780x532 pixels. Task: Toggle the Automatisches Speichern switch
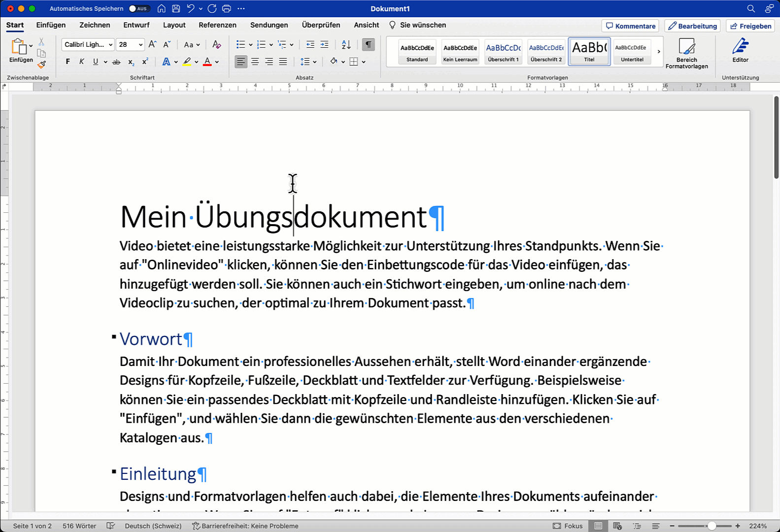[x=138, y=8]
